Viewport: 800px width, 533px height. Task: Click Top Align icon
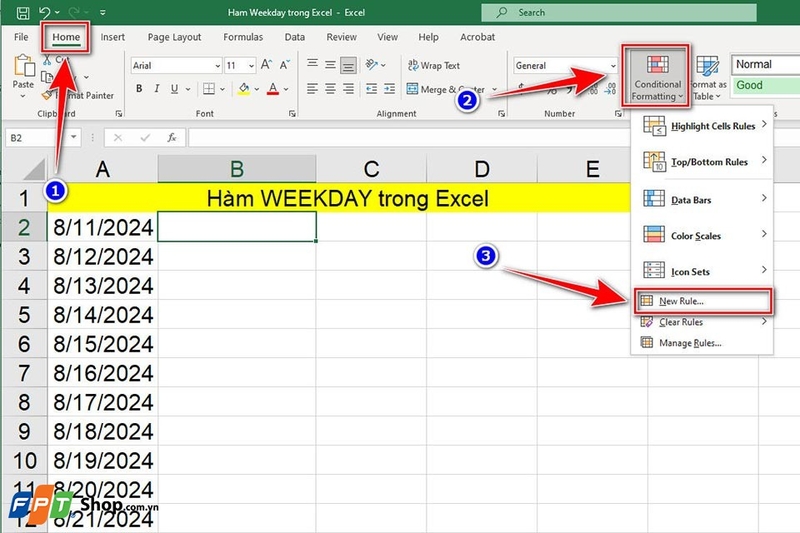[312, 64]
